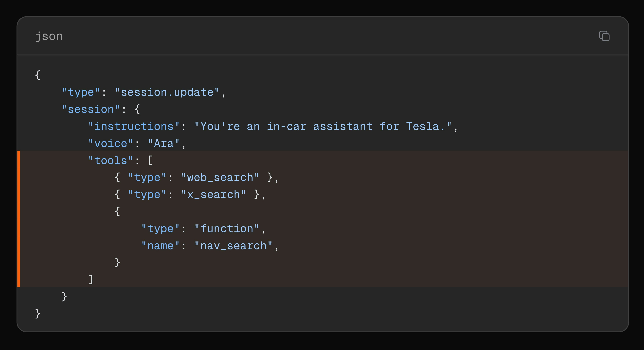
Task: Click the "voice" key
Action: point(111,143)
